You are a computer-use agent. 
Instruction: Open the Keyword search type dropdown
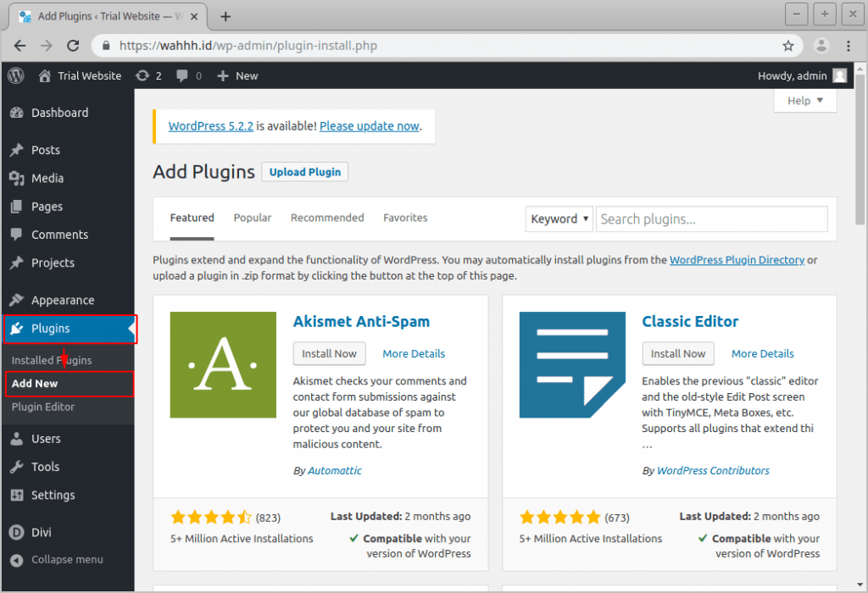559,219
